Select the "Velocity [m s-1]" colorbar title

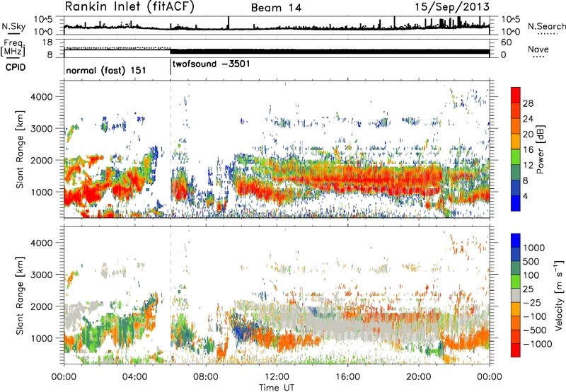click(559, 295)
